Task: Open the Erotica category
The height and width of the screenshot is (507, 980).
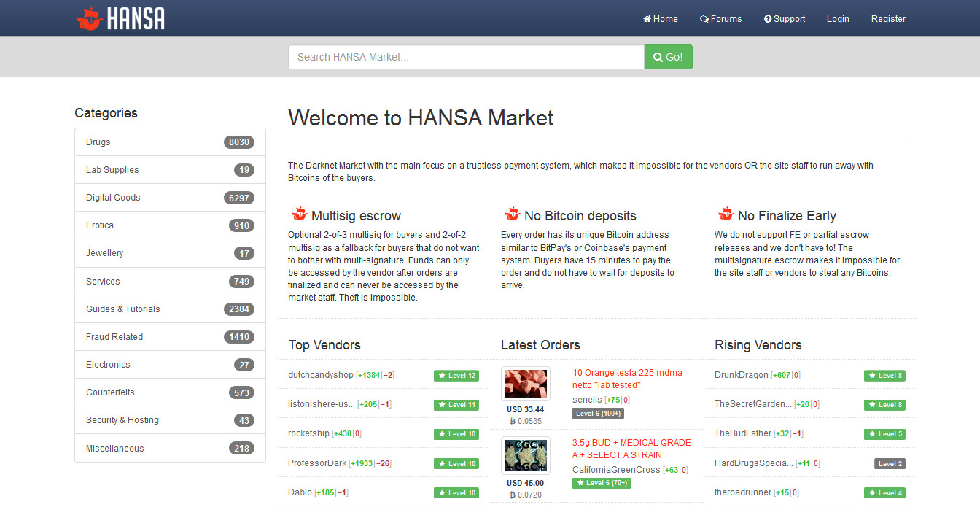Action: click(x=170, y=225)
